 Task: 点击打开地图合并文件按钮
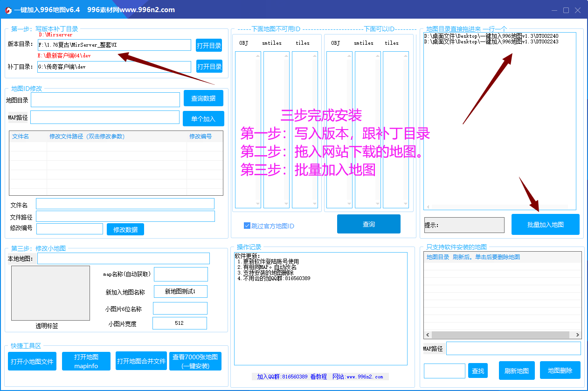141,361
